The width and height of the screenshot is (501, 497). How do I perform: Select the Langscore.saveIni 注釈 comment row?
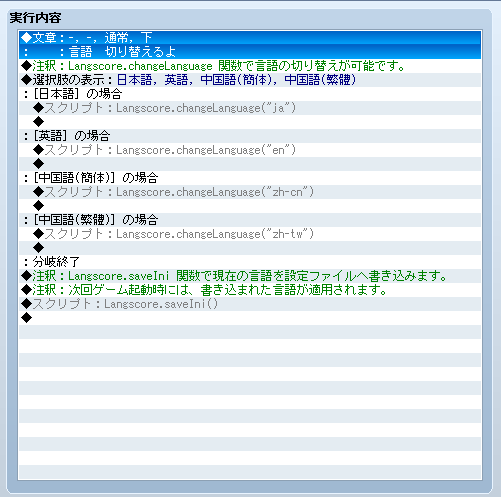tap(250, 276)
